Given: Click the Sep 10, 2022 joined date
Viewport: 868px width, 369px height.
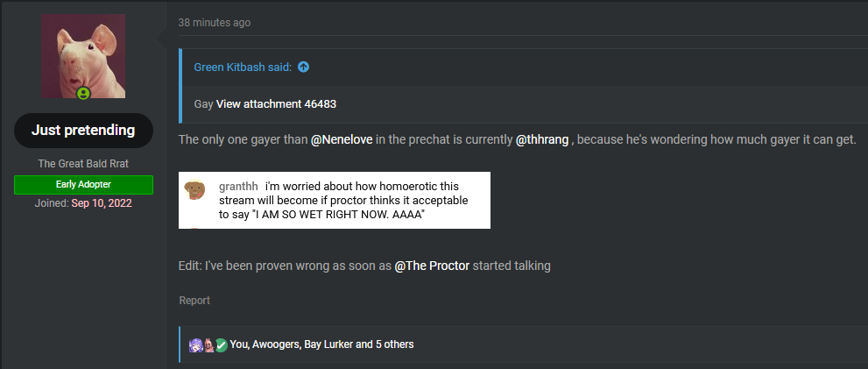Looking at the screenshot, I should pyautogui.click(x=102, y=203).
